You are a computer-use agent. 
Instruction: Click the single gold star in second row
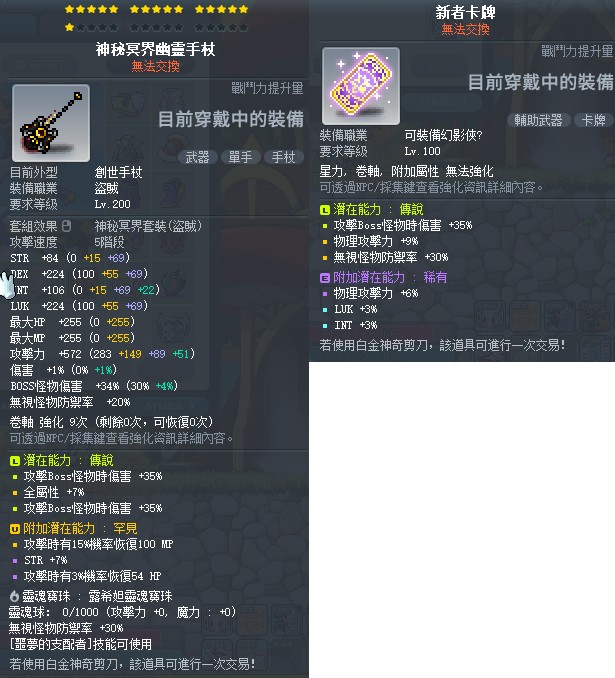[x=69, y=28]
